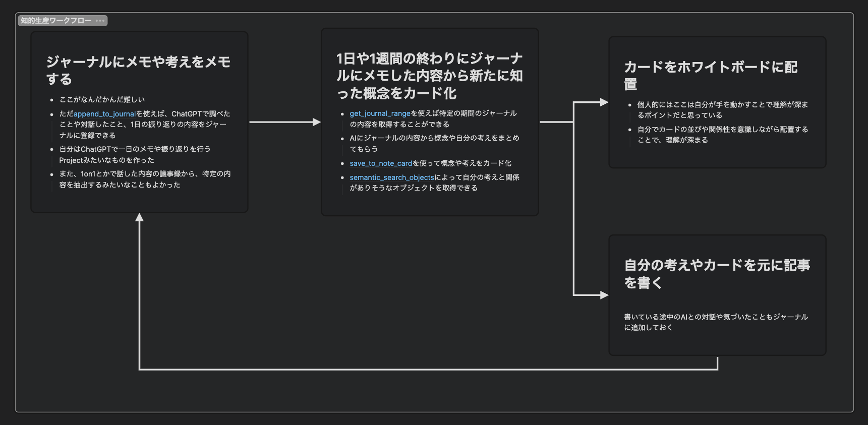Screen dimensions: 868x425
Task: Open the section options three-dot menu
Action: click(x=100, y=21)
